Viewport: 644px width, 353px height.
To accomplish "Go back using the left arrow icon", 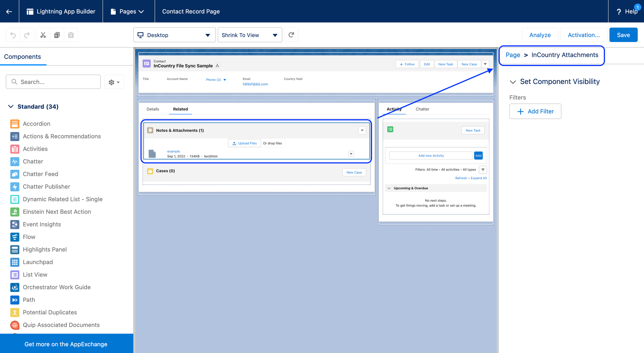I will point(9,11).
